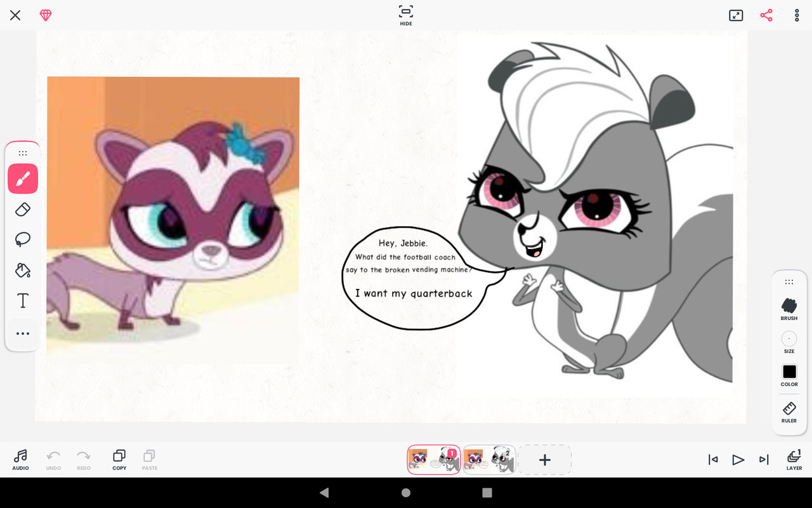
Task: Add a new frame with plus button
Action: click(x=545, y=460)
